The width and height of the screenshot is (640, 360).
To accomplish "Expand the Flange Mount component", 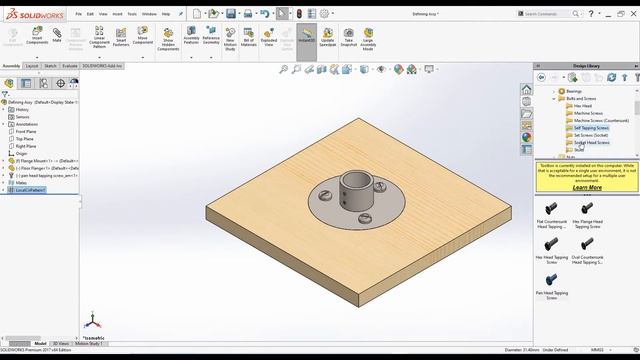I will pos(4,161).
